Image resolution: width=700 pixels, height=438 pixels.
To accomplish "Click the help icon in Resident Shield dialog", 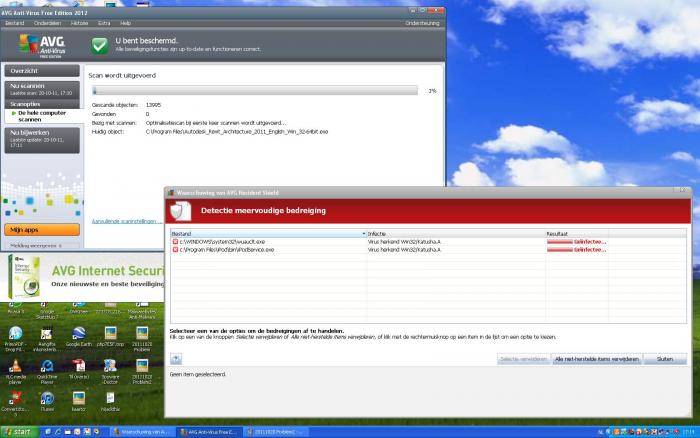I will click(176, 359).
